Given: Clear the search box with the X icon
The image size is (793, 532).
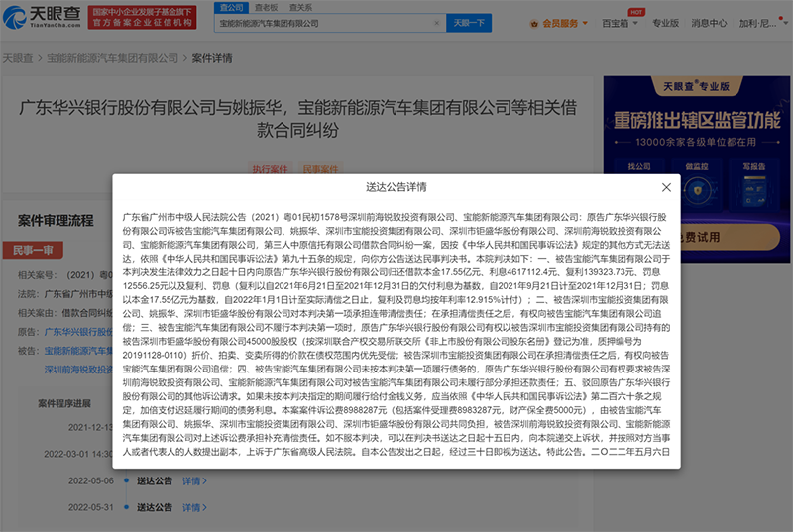Looking at the screenshot, I should (437, 23).
